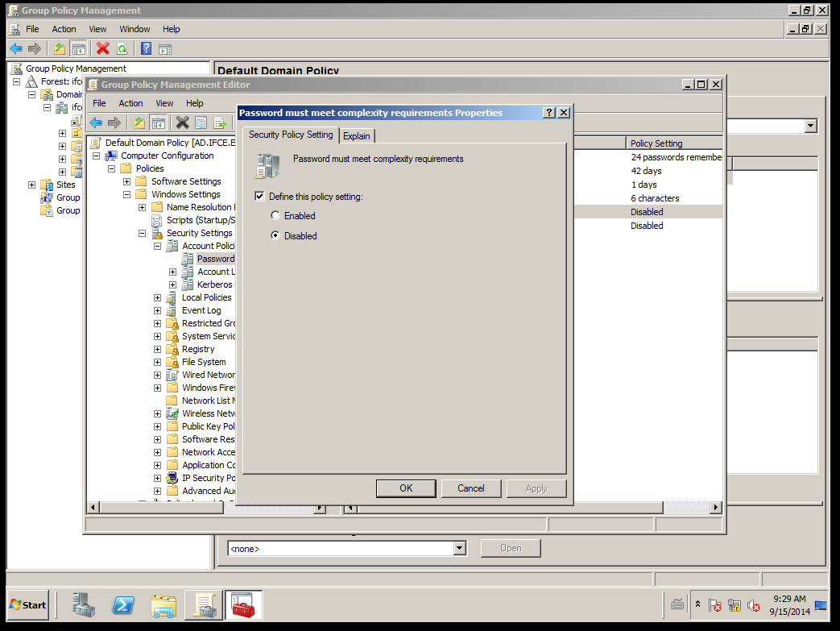Expand Sites node in Group Policy Management tree
Screen dimensions: 840x631
coord(31,185)
